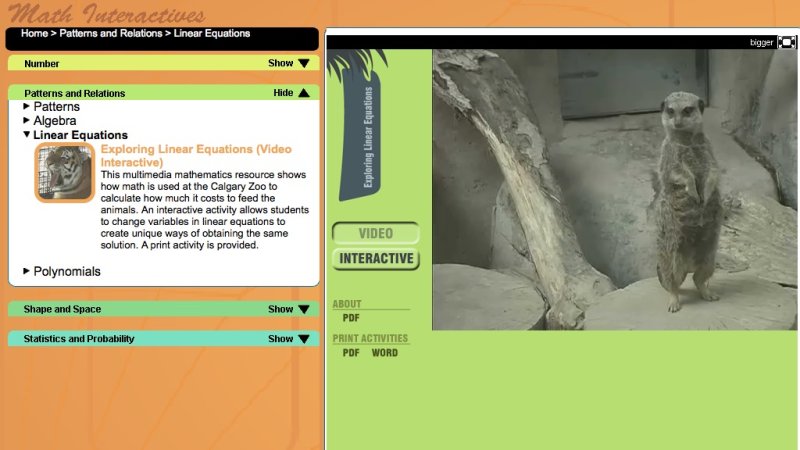Image resolution: width=800 pixels, height=450 pixels.
Task: Show the Statistics and Probability section
Action: (281, 339)
